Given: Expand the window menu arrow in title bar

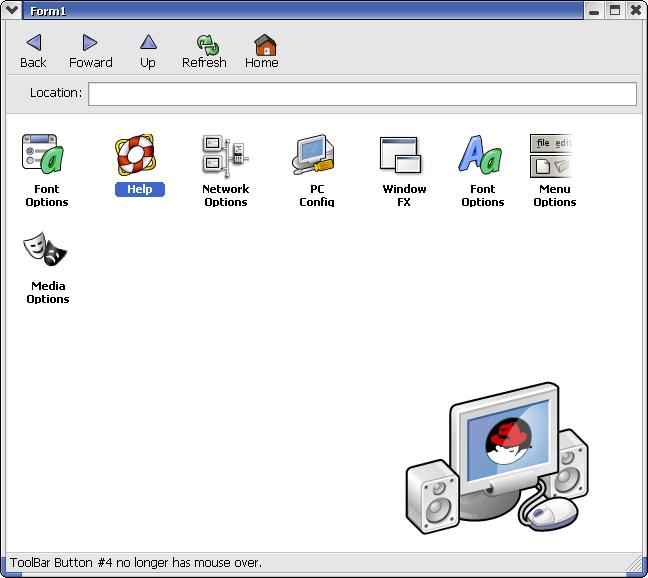Looking at the screenshot, I should tap(12, 10).
